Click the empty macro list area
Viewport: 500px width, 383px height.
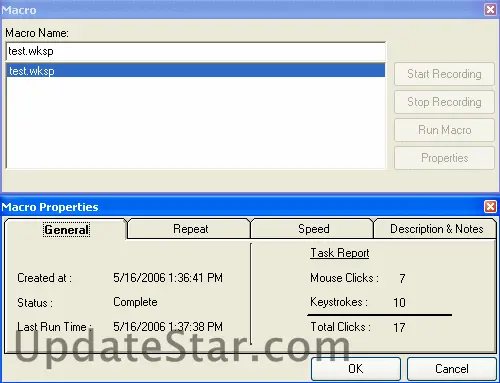196,123
